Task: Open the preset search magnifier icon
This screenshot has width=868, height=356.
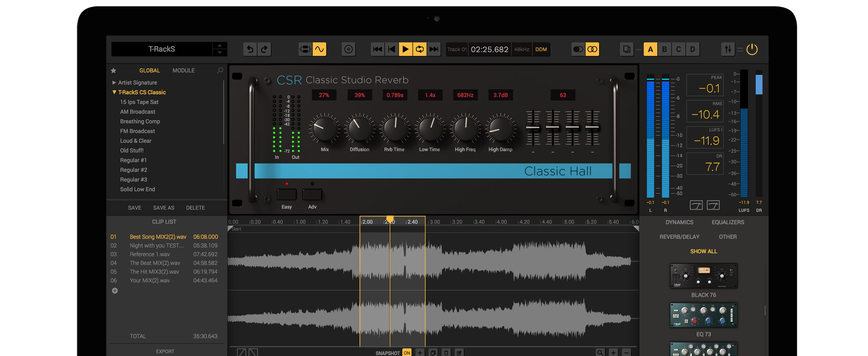Action: coord(220,70)
